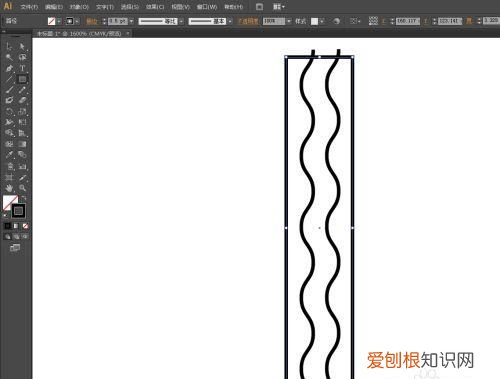Open the 视图(V) menu
Viewport: 500px width, 379px height.
pyautogui.click(x=180, y=7)
